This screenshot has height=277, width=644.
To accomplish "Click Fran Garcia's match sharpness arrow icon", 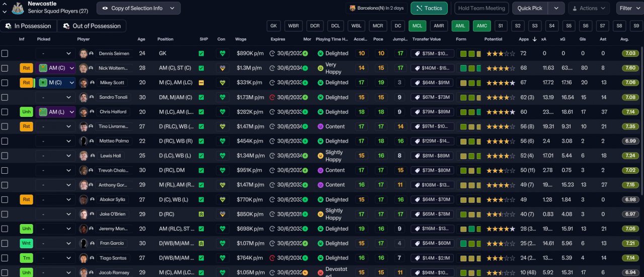I will click(x=201, y=243).
